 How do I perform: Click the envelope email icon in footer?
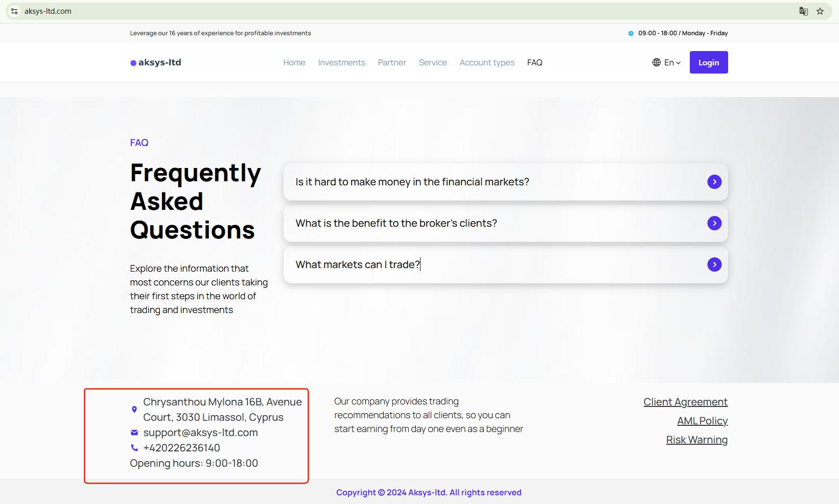click(134, 433)
